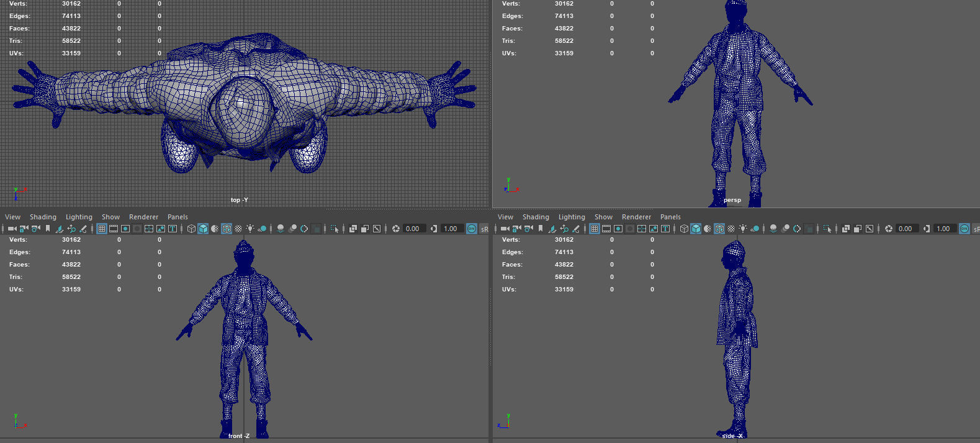
Task: Open Shading menu in side -X panel
Action: (536, 217)
